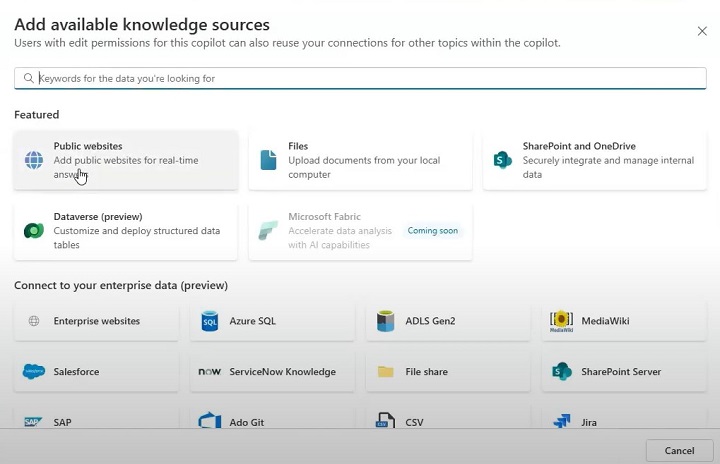Image resolution: width=720 pixels, height=464 pixels.
Task: Click the SharePoint and OneDrive icon
Action: click(x=503, y=160)
